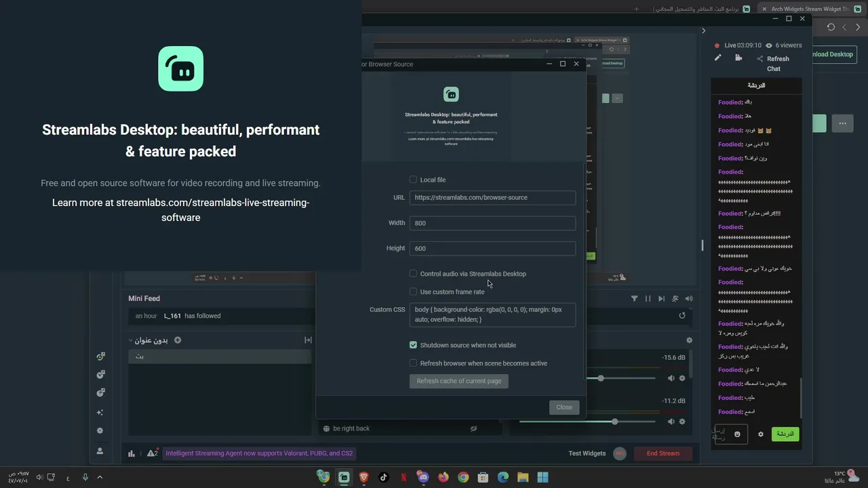Click the Width field showing 800
This screenshot has height=488, width=868.
[x=492, y=223]
